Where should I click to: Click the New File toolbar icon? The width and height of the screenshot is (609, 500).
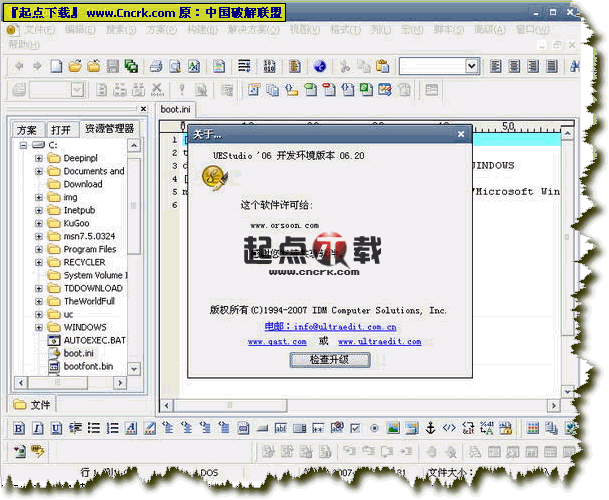point(56,66)
